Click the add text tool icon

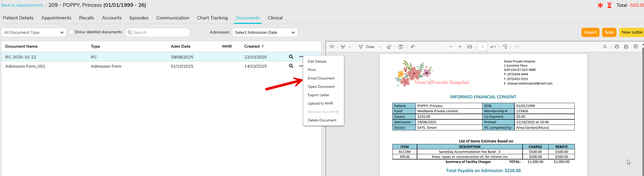401,47
